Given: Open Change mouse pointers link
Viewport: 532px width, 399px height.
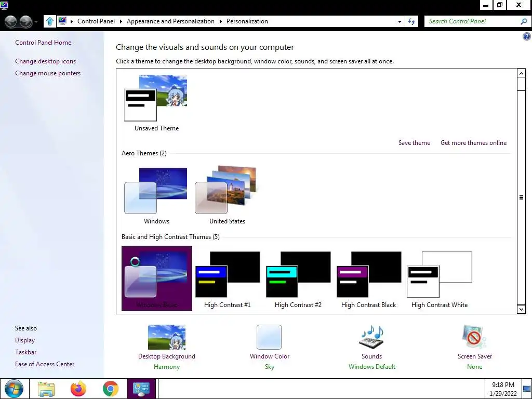Looking at the screenshot, I should (48, 73).
